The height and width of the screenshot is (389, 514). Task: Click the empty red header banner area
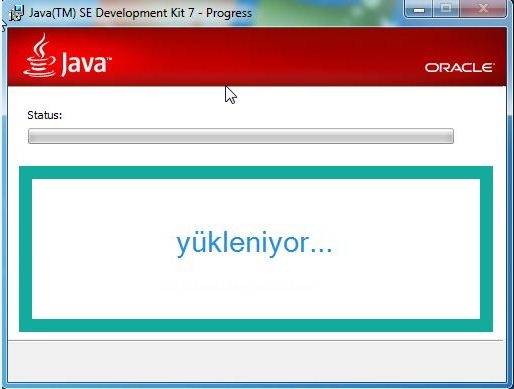pos(267,57)
